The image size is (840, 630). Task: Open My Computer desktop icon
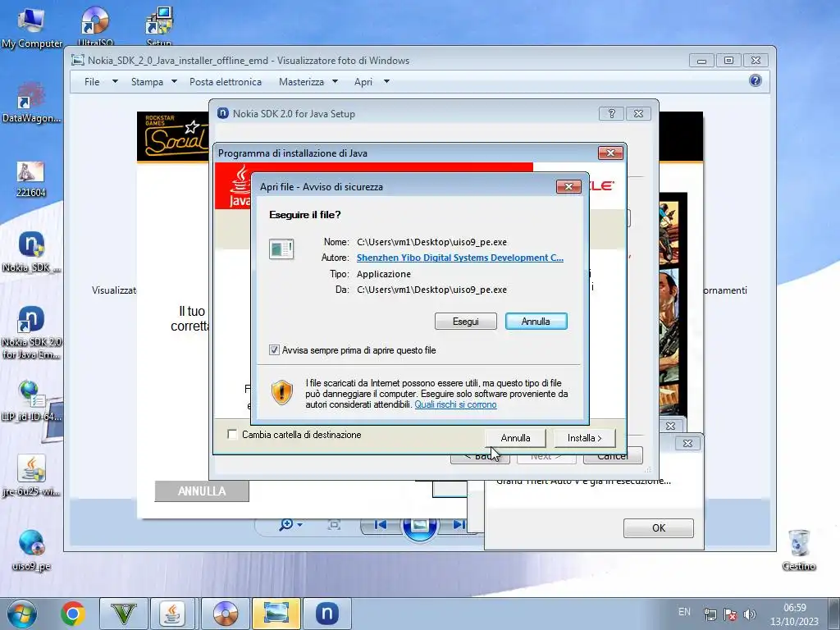(31, 27)
